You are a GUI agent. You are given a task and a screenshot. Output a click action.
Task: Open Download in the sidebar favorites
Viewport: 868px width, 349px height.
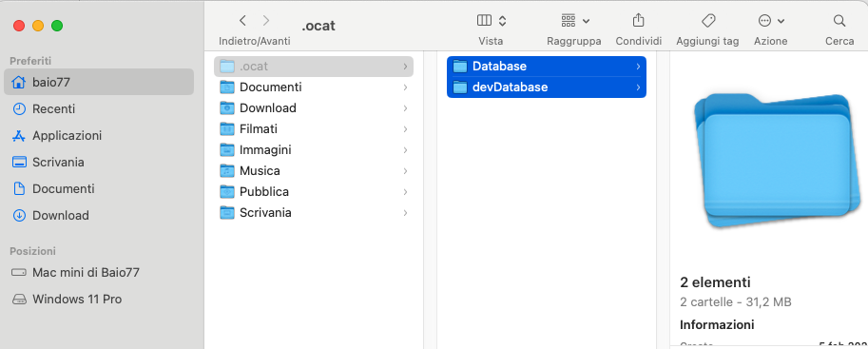coord(99,215)
